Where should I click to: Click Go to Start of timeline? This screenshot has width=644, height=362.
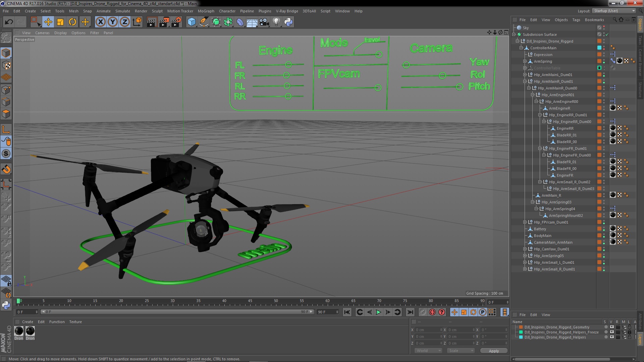click(x=347, y=312)
